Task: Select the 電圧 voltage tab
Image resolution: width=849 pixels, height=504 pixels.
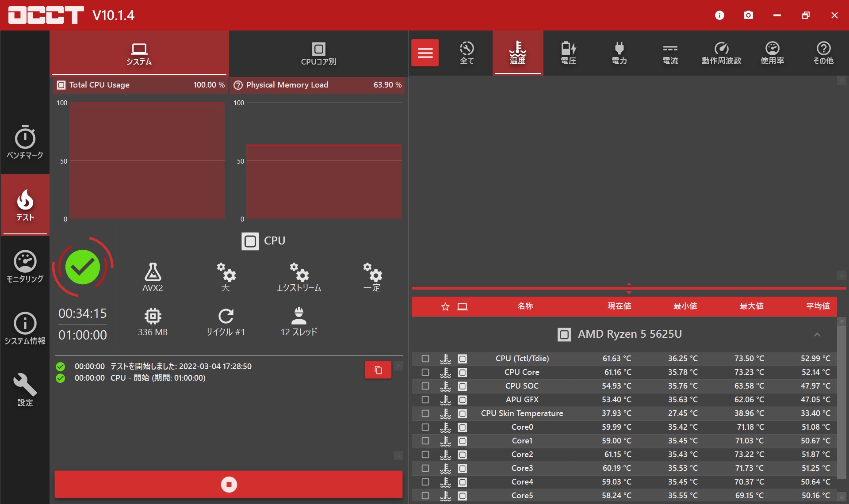Action: 569,53
